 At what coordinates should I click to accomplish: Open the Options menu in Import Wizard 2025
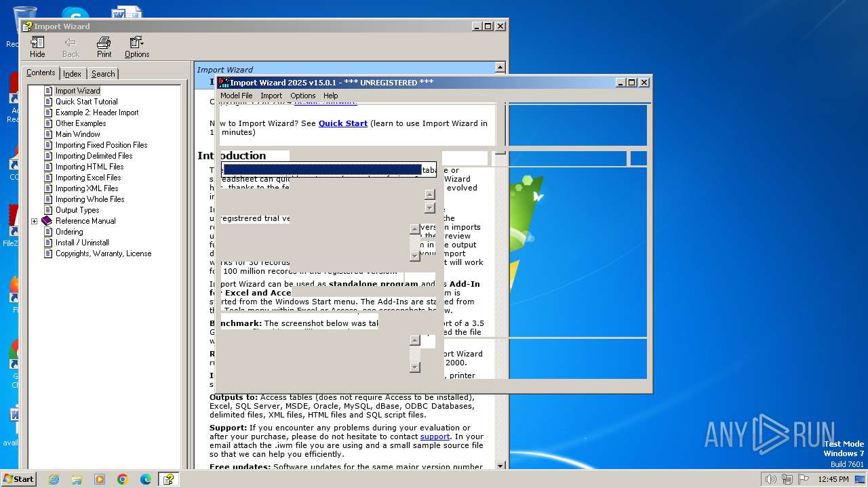pyautogui.click(x=303, y=96)
